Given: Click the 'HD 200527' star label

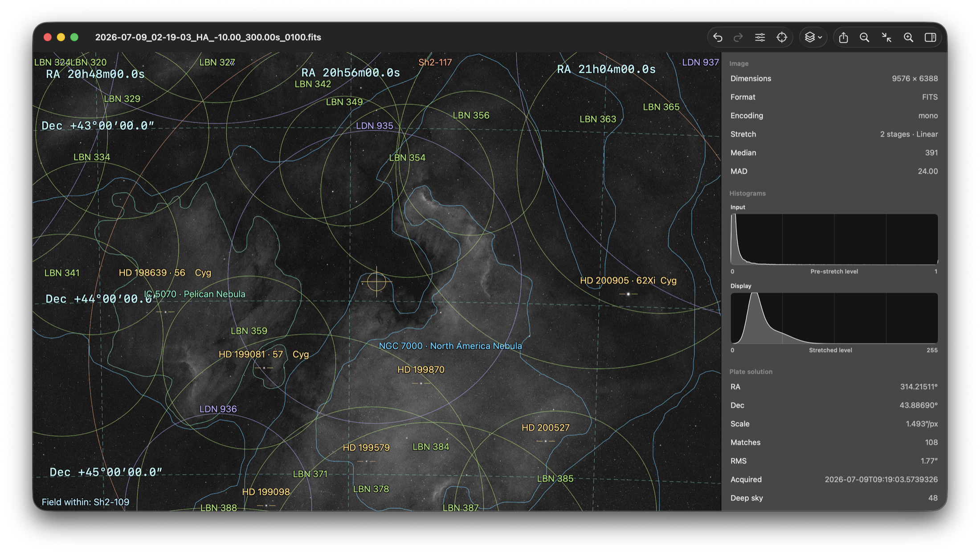Looking at the screenshot, I should coord(546,428).
